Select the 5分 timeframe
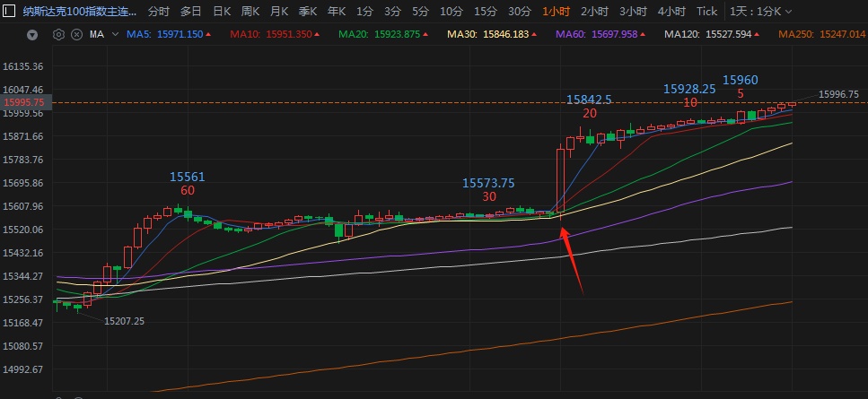This screenshot has height=399, width=868. [x=420, y=11]
